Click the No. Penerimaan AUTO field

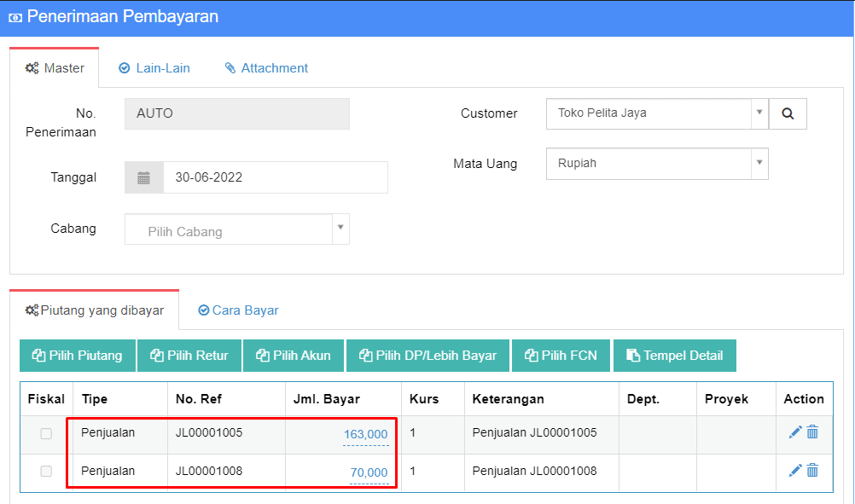coord(236,113)
